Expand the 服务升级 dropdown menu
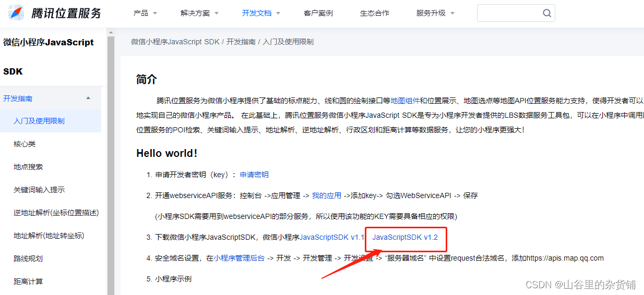Viewport: 644px width, 295px height. pos(435,13)
